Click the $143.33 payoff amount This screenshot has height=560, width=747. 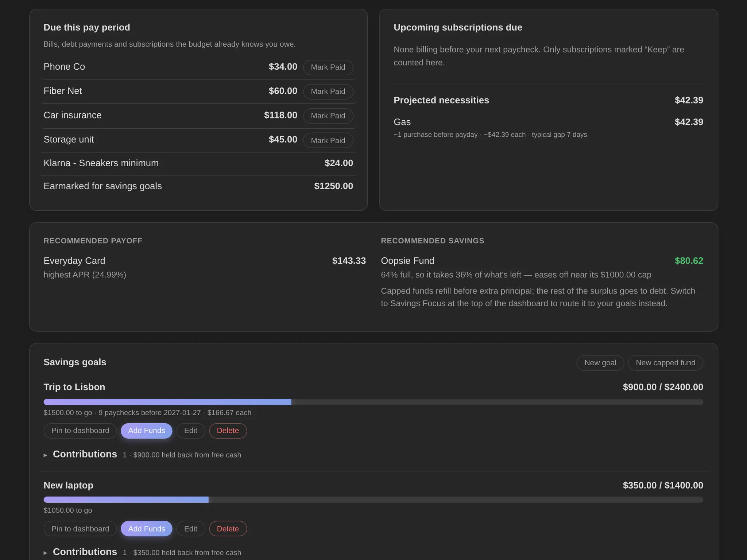tap(349, 261)
